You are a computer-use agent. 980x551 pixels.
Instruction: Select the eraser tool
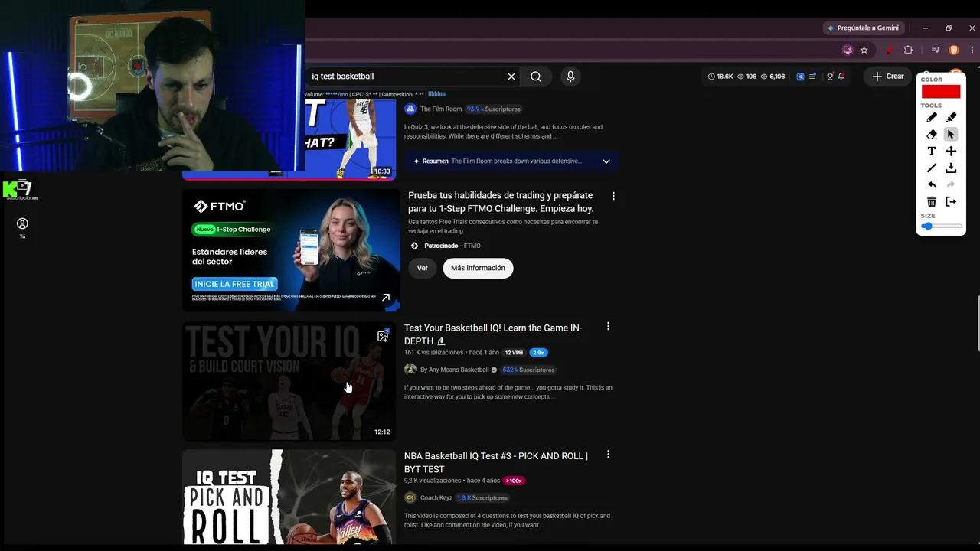pyautogui.click(x=932, y=135)
